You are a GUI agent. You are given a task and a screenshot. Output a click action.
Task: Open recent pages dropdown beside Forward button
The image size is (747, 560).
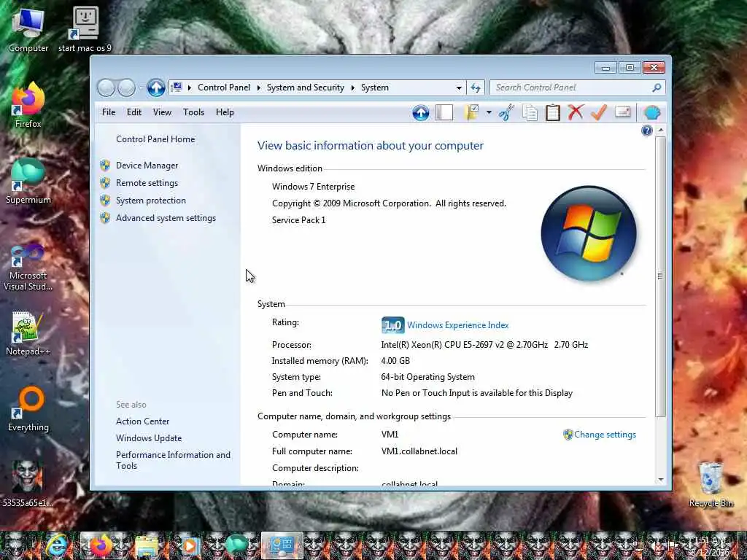(141, 88)
